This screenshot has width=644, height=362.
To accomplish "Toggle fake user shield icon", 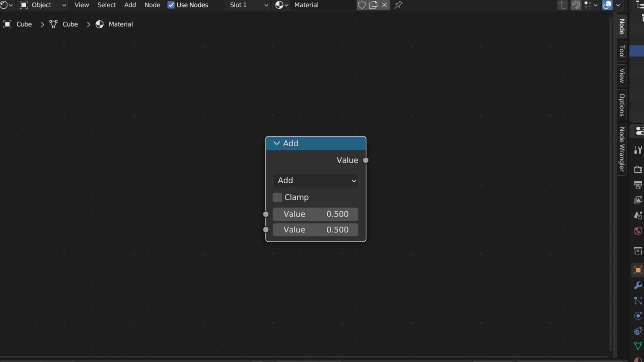I will (x=362, y=5).
